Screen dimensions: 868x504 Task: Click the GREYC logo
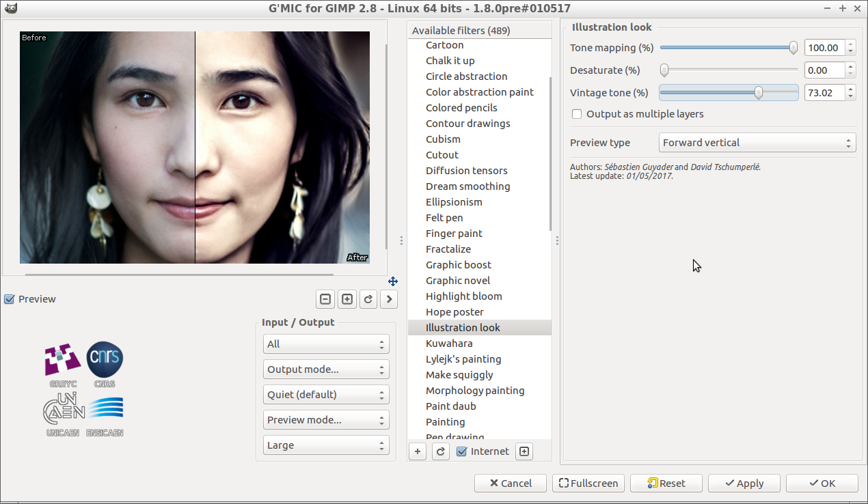63,365
